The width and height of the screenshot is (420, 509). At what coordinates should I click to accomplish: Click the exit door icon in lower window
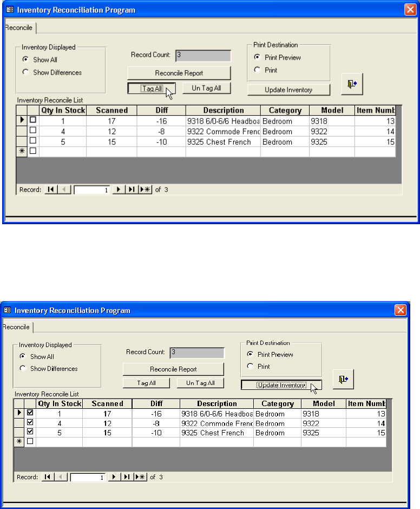[x=343, y=379]
